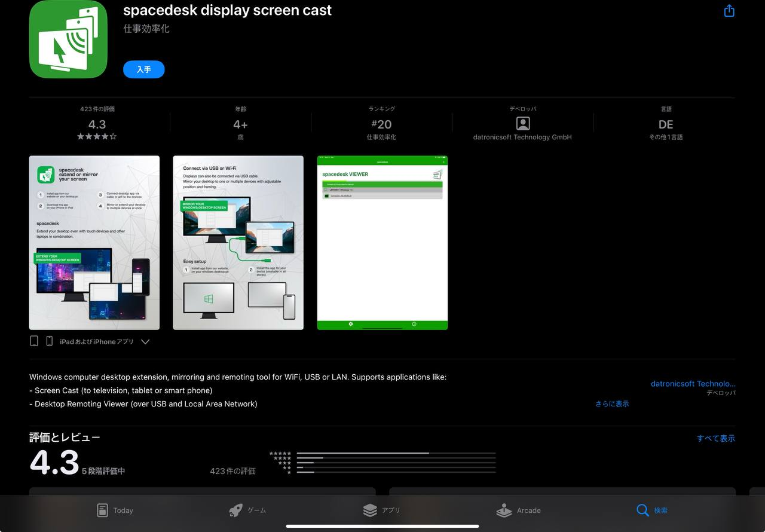
Task: Tap the app title spacedesk display screen cast
Action: tap(227, 10)
